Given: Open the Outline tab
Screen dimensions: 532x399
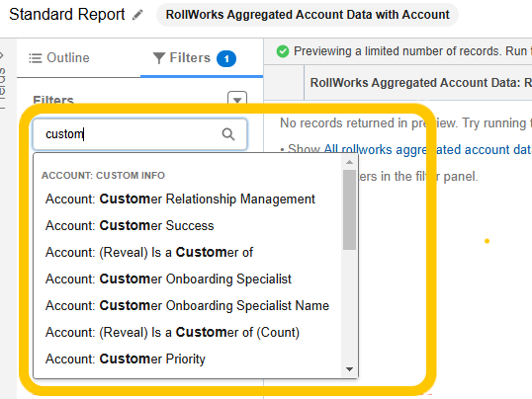Looking at the screenshot, I should pyautogui.click(x=59, y=58).
